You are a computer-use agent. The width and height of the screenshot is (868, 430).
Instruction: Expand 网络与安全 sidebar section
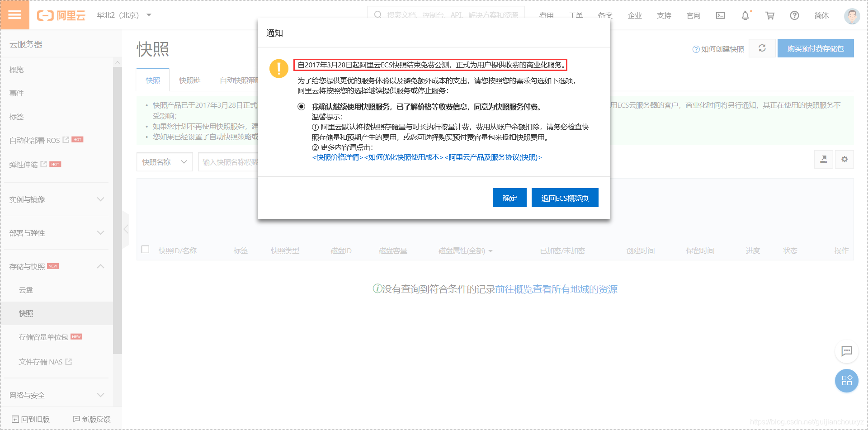(57, 395)
